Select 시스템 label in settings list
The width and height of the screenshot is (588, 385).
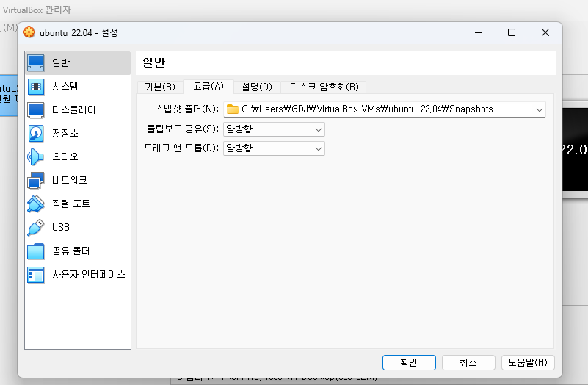[65, 87]
